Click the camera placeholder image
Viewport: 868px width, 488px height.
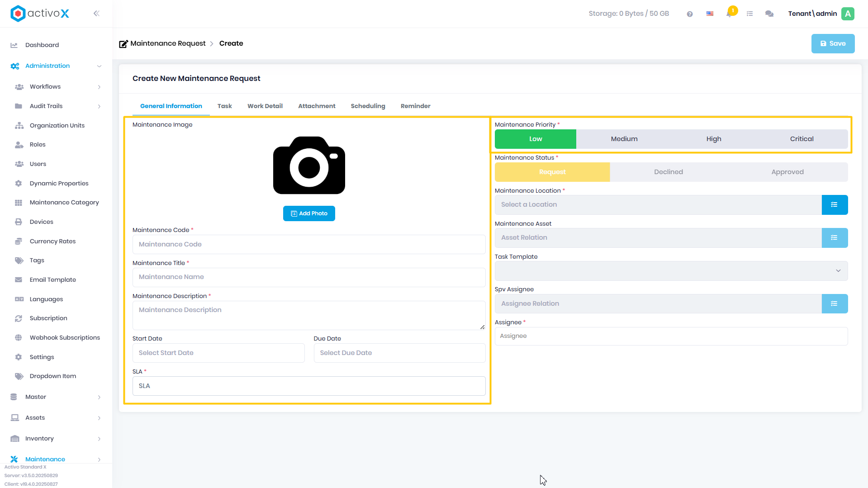click(309, 166)
